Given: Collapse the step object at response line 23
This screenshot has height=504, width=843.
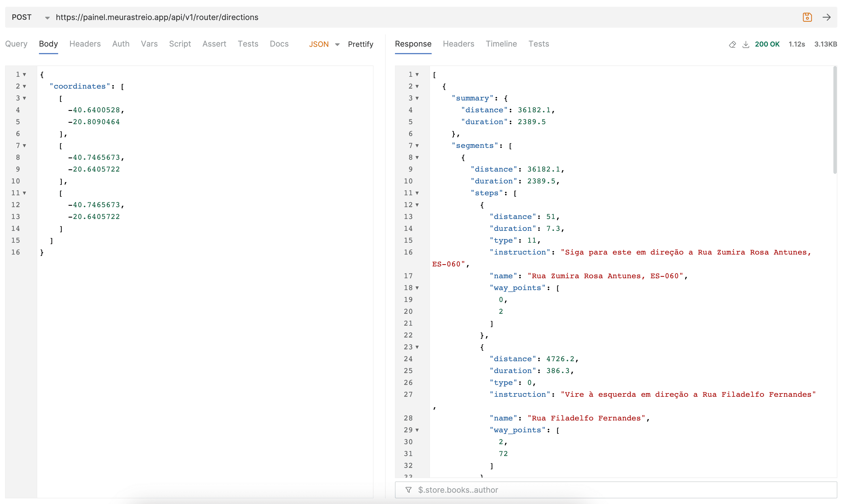Looking at the screenshot, I should 417,347.
